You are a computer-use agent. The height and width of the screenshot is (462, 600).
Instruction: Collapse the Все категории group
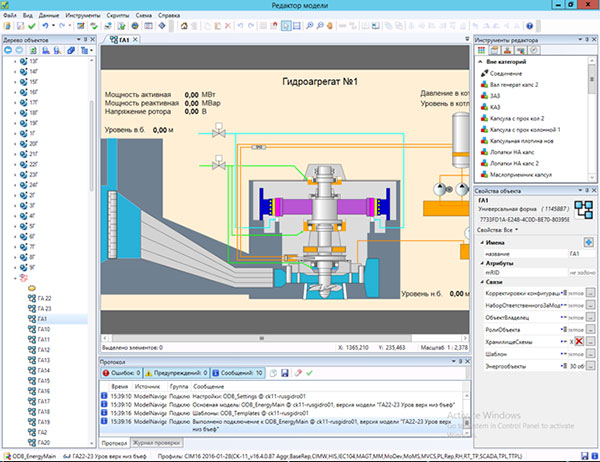[481, 62]
